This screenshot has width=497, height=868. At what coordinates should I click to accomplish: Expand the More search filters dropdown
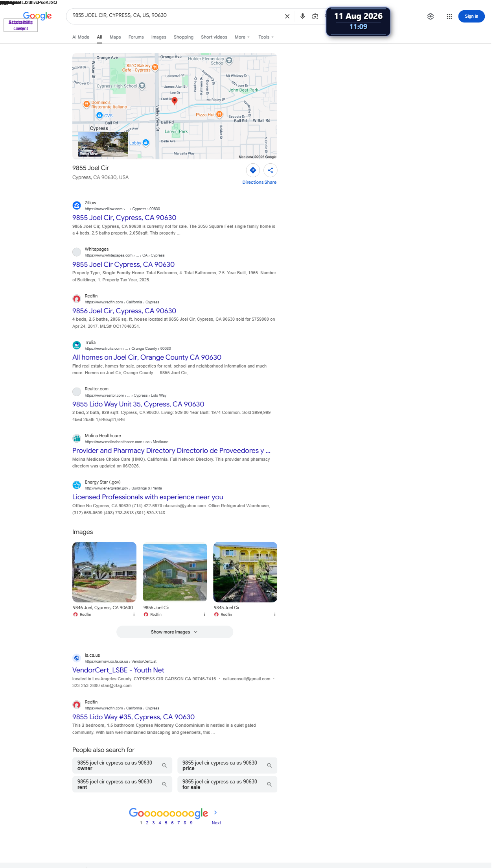[x=242, y=37]
